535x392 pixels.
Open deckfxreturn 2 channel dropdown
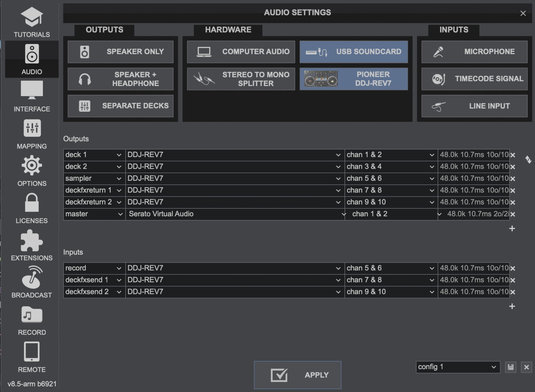click(391, 202)
